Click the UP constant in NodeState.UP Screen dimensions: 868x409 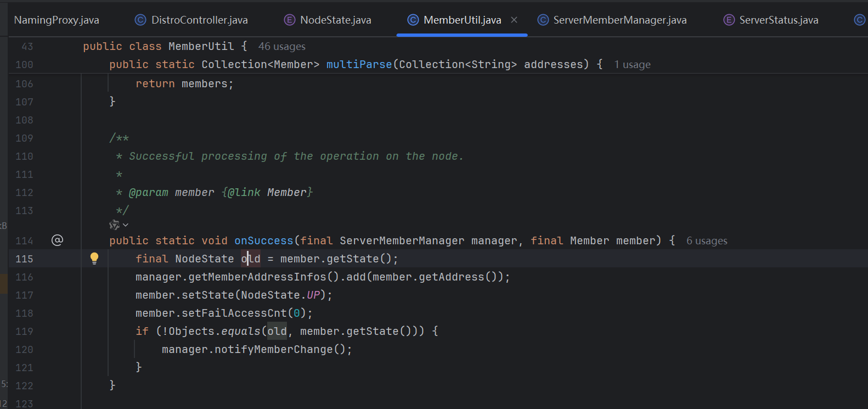(x=313, y=295)
